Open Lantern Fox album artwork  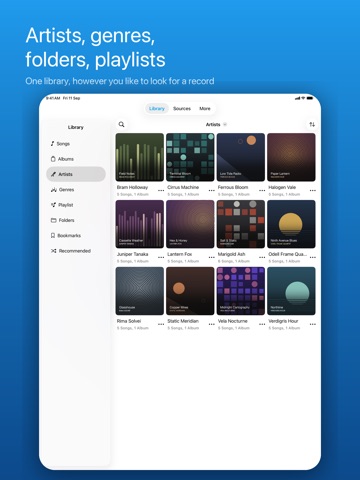point(190,224)
